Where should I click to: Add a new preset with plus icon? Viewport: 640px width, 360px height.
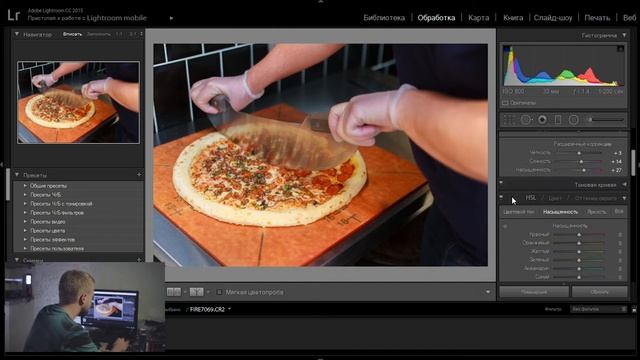point(139,175)
